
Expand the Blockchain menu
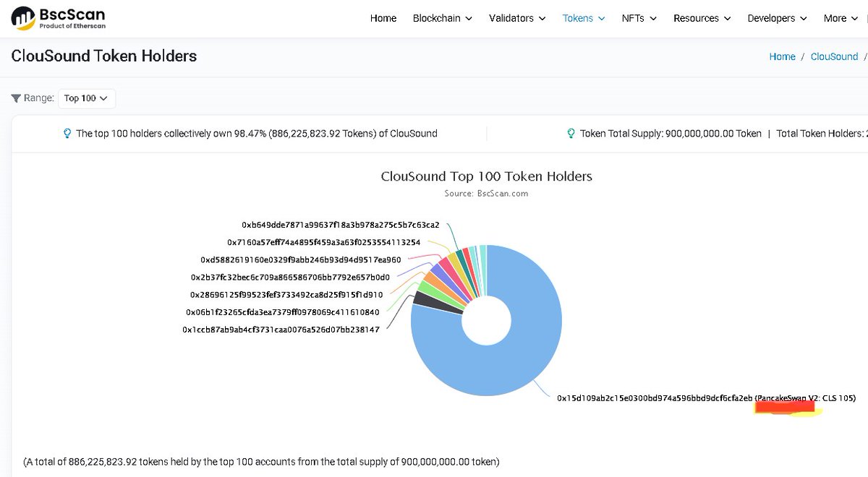click(x=443, y=18)
